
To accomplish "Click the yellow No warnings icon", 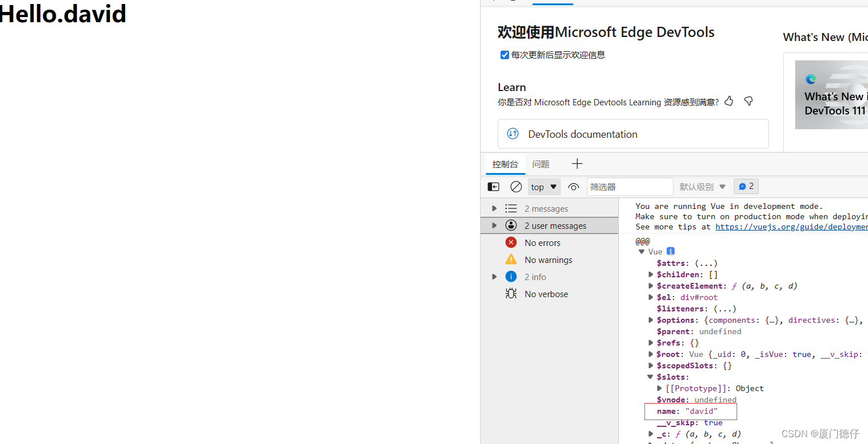I will click(511, 260).
